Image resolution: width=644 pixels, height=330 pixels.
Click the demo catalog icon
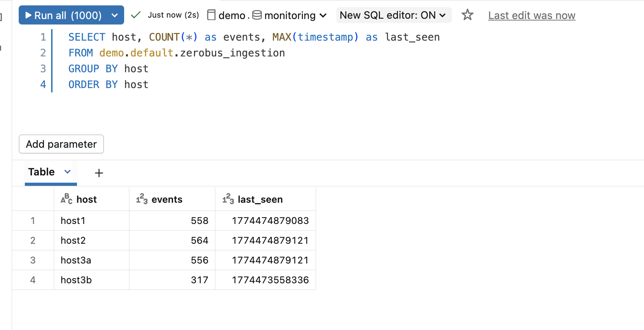point(212,15)
